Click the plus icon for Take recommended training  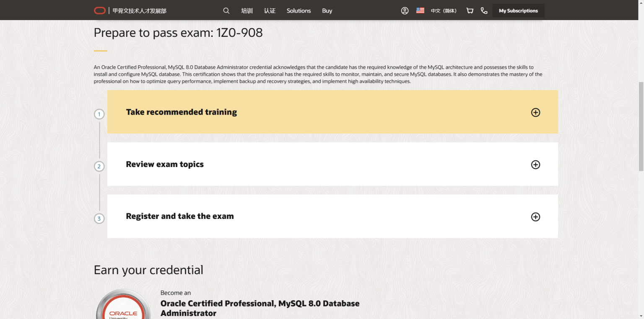[x=535, y=112]
